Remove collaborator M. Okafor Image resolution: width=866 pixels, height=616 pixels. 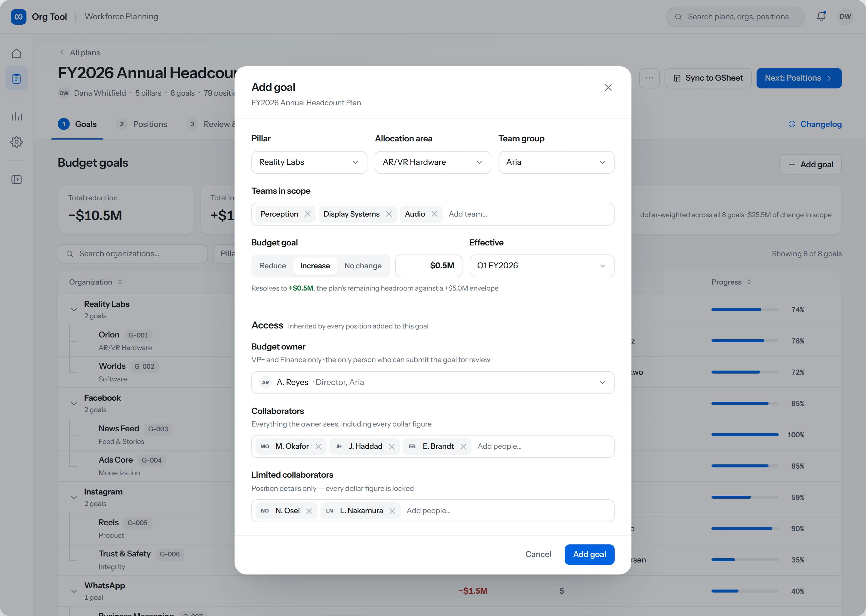pyautogui.click(x=318, y=447)
